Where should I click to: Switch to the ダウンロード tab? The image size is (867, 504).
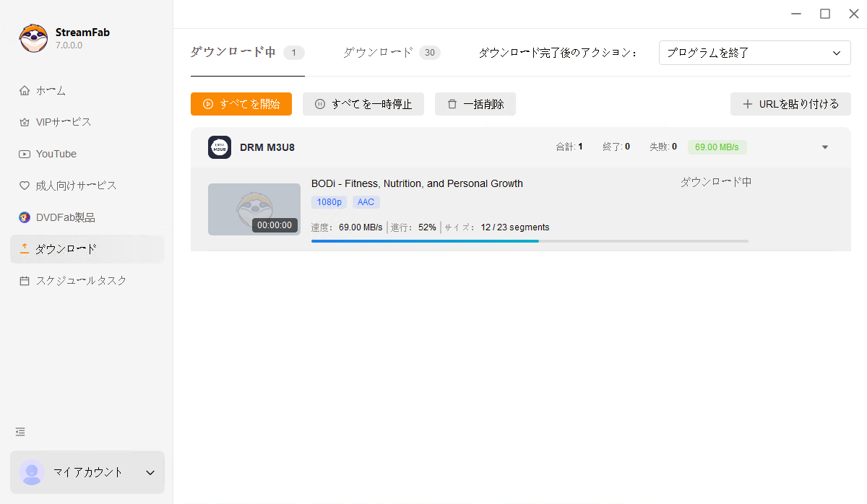point(379,51)
